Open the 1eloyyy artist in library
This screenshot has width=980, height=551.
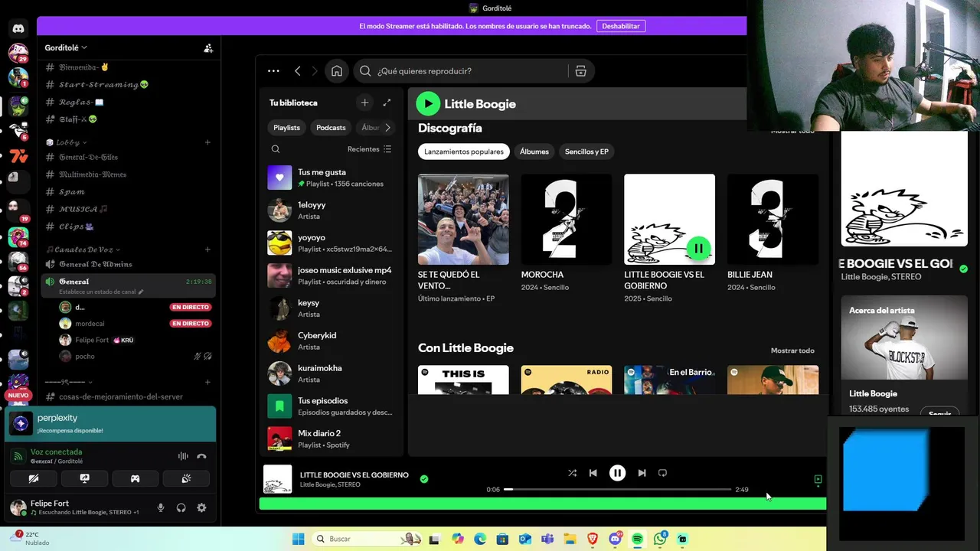point(331,210)
